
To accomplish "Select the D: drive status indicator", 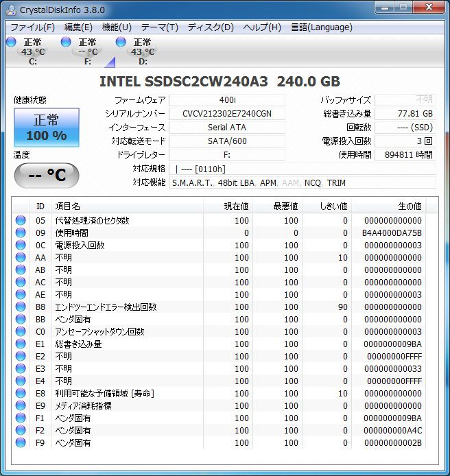I will click(x=137, y=51).
